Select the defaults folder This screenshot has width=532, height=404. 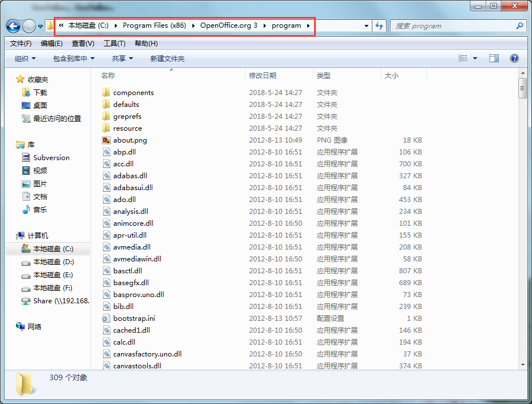coord(126,105)
